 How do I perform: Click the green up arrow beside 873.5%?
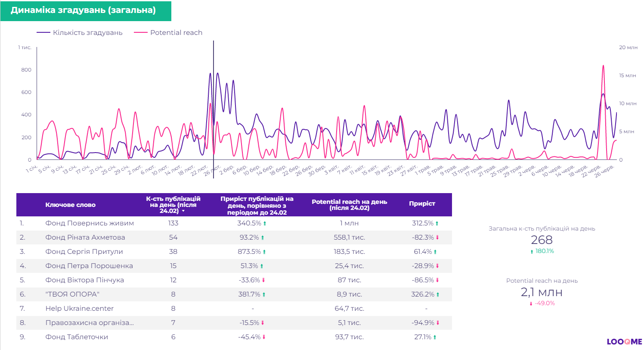point(264,252)
